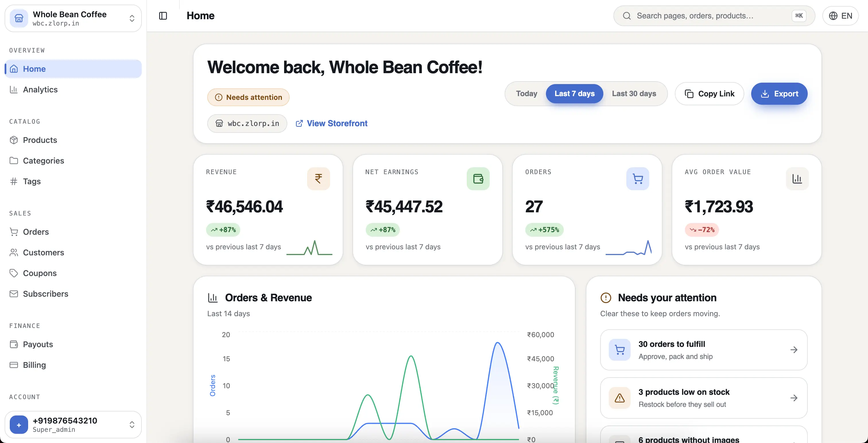Navigate to Categories
This screenshot has width=868, height=443.
click(x=73, y=160)
